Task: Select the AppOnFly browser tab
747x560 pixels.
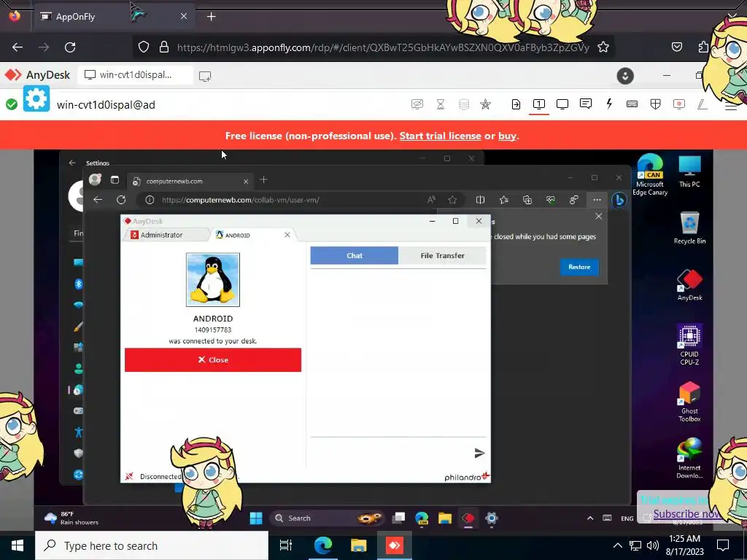Action: click(x=115, y=17)
